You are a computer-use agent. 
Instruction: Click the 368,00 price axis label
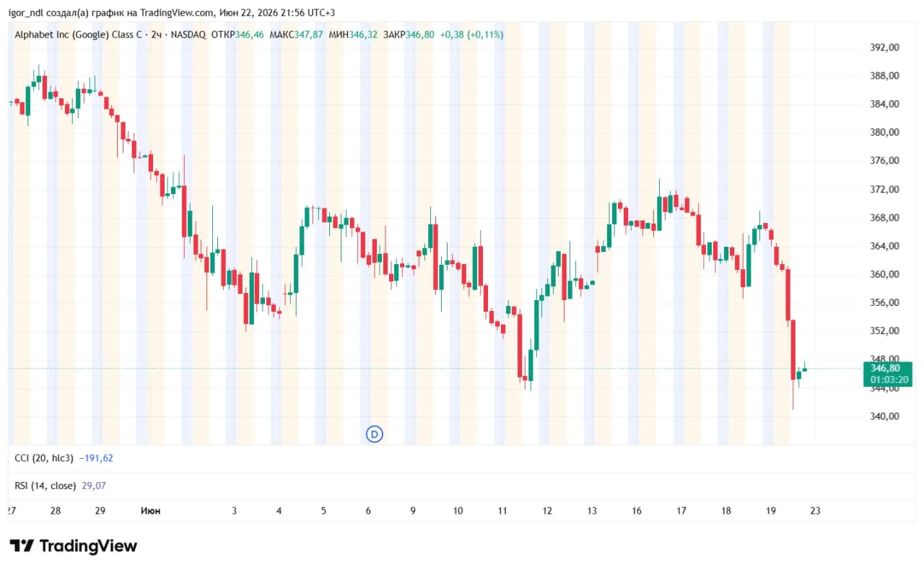884,217
